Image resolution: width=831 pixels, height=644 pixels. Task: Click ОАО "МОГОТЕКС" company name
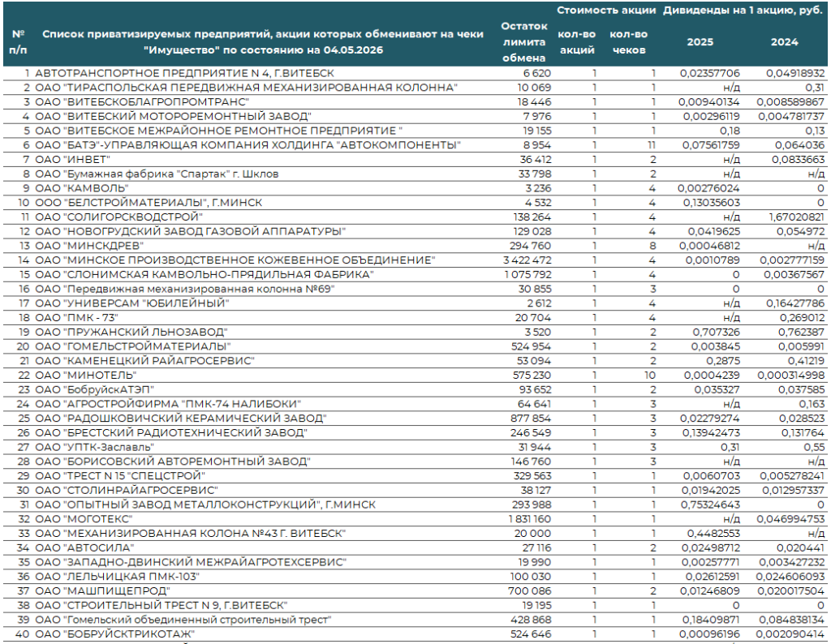(84, 519)
